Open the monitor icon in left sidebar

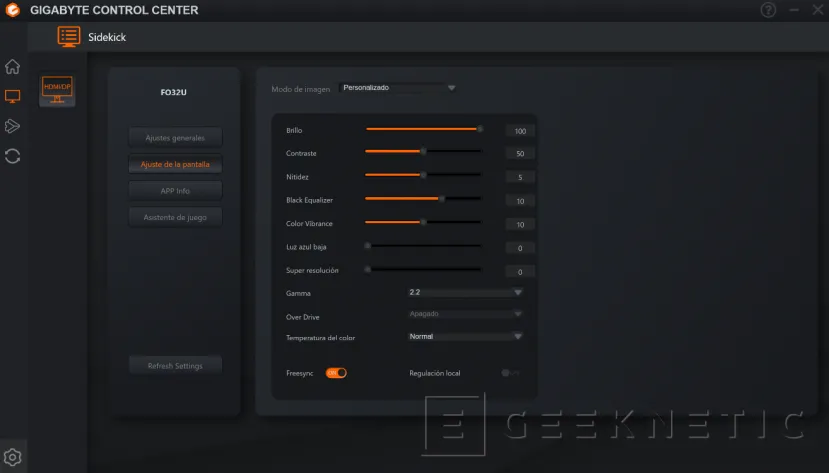[13, 96]
